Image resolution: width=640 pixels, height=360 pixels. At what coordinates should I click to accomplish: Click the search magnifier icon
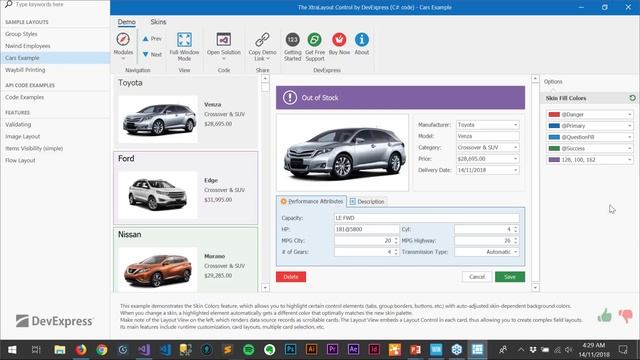coord(8,4)
